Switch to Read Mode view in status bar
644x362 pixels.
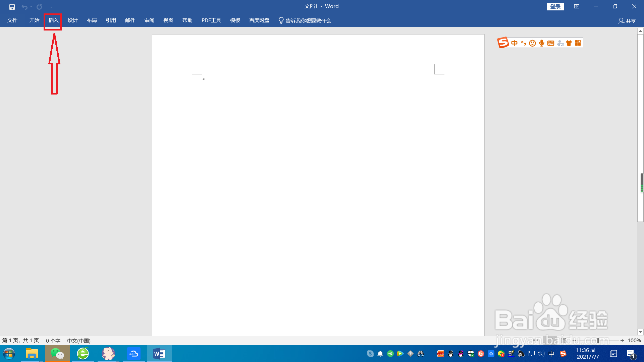coord(536,341)
